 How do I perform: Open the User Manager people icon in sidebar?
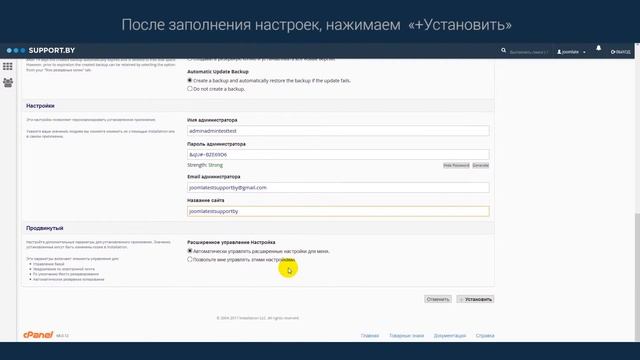[8, 82]
